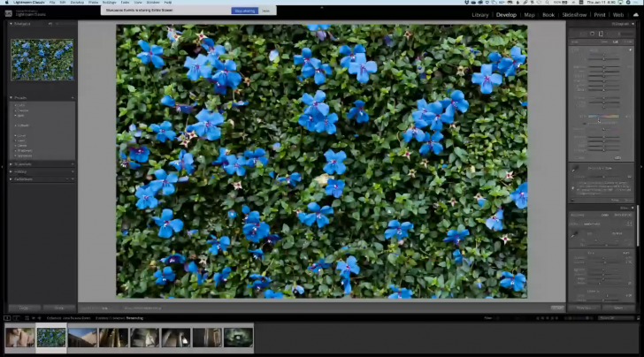The image size is (644, 357).
Task: Click the Previous button
Action: (584, 308)
